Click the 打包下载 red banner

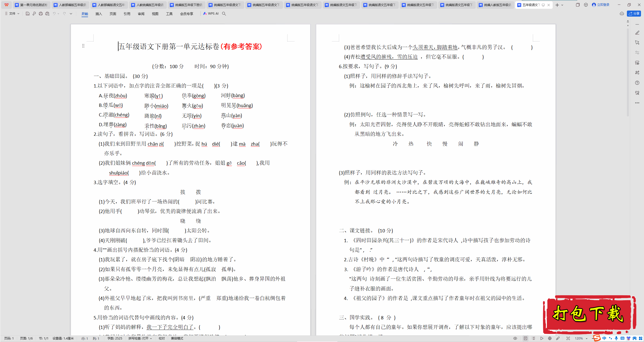pyautogui.click(x=589, y=314)
